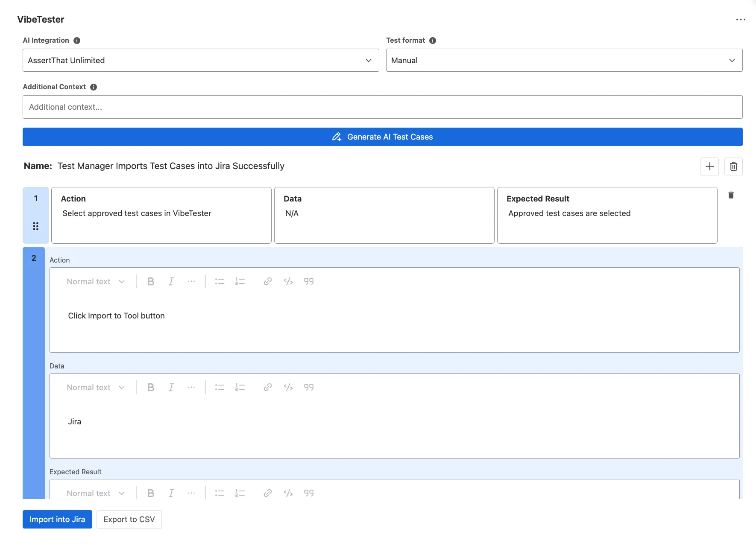This screenshot has height=549, width=756.
Task: Click Export to CSV button
Action: pos(129,519)
